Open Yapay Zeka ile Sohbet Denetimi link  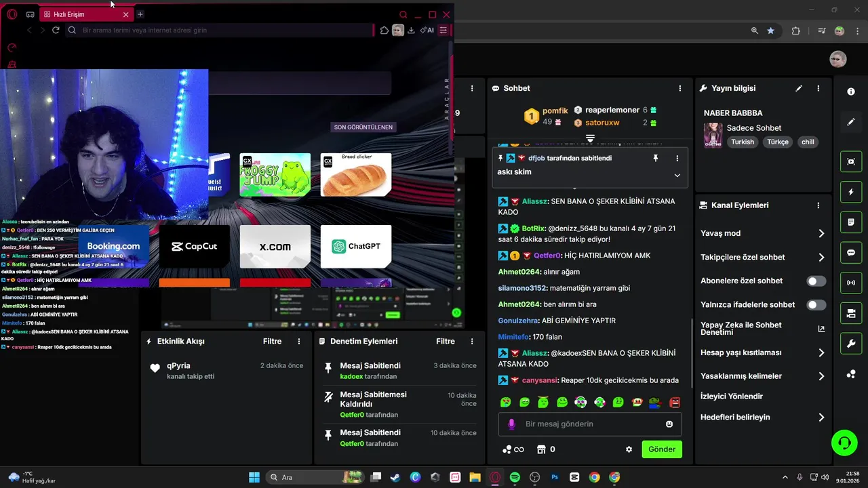click(x=762, y=329)
